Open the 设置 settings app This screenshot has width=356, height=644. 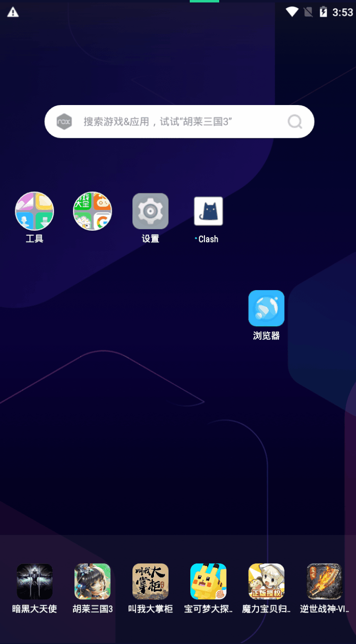151,211
